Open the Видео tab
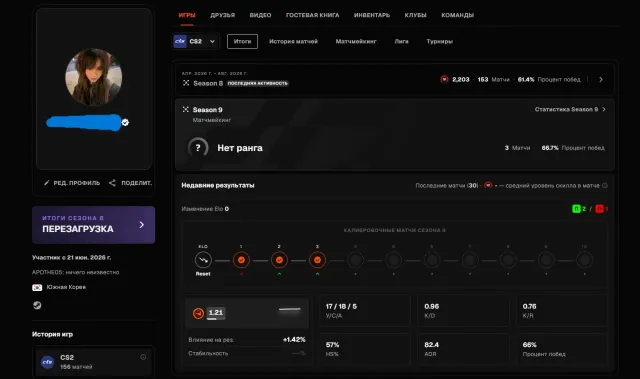 tap(260, 15)
